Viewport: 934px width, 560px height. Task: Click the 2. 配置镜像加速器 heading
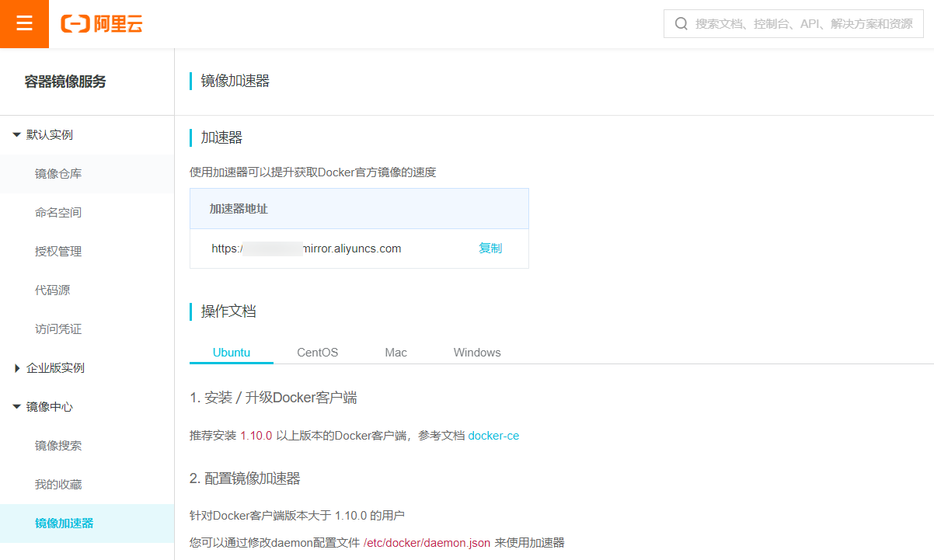pyautogui.click(x=245, y=478)
